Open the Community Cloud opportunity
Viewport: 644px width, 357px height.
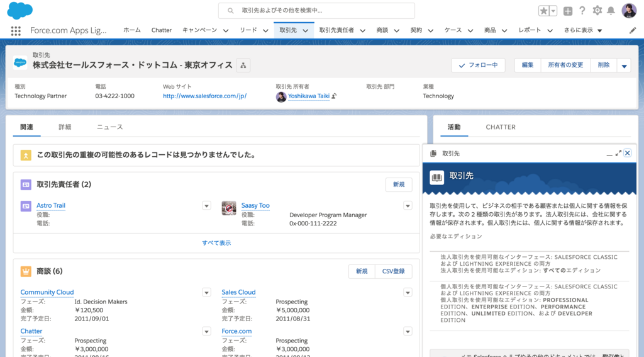pos(47,292)
